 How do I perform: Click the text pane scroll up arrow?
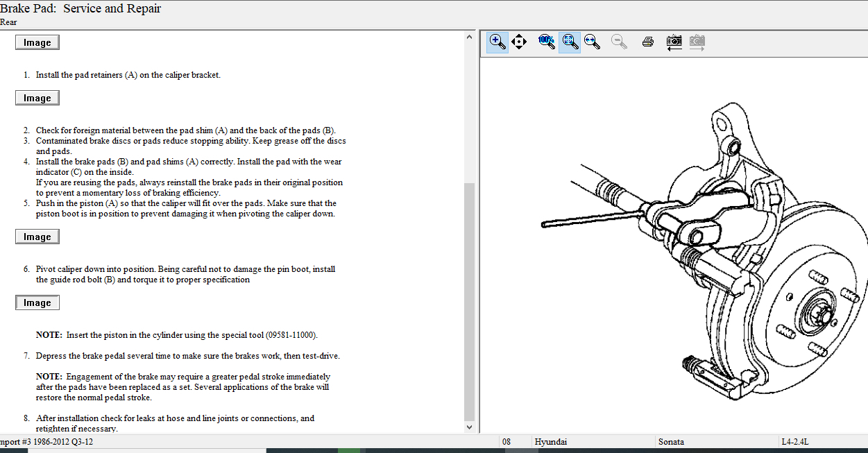pyautogui.click(x=470, y=37)
